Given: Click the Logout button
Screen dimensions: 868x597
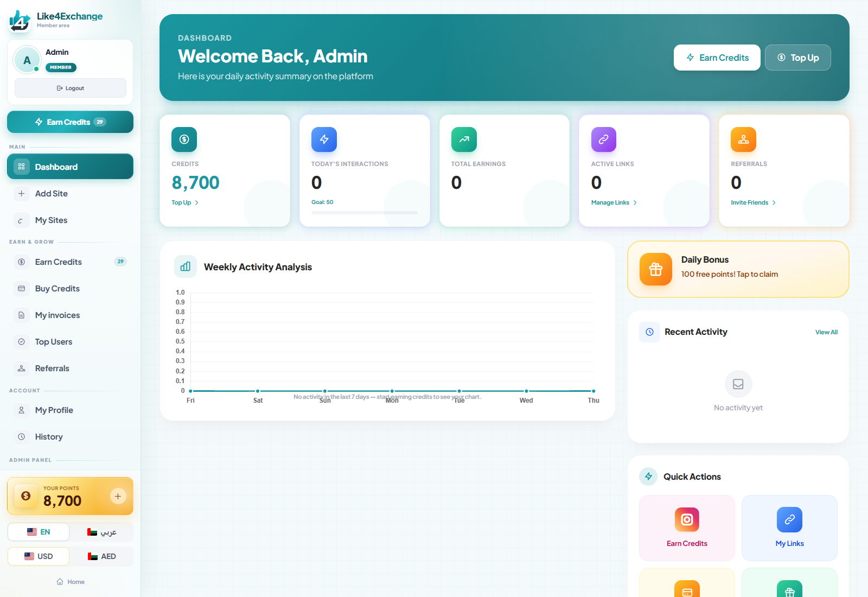Looking at the screenshot, I should tap(71, 88).
